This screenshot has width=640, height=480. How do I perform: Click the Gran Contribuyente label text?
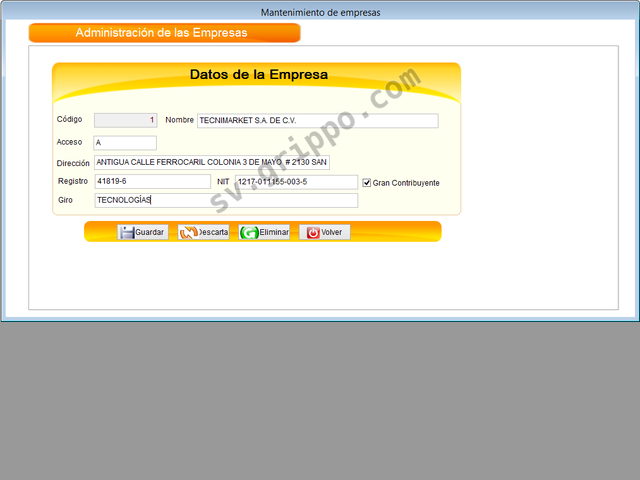coord(406,183)
